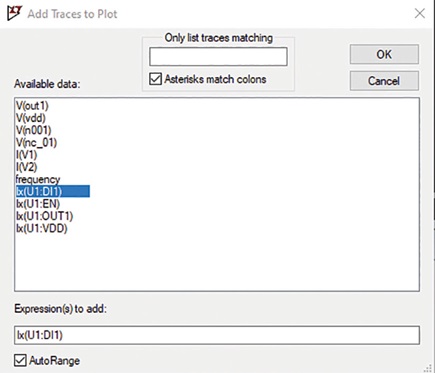
Task: Select I(V2) current trace
Action: coord(26,167)
